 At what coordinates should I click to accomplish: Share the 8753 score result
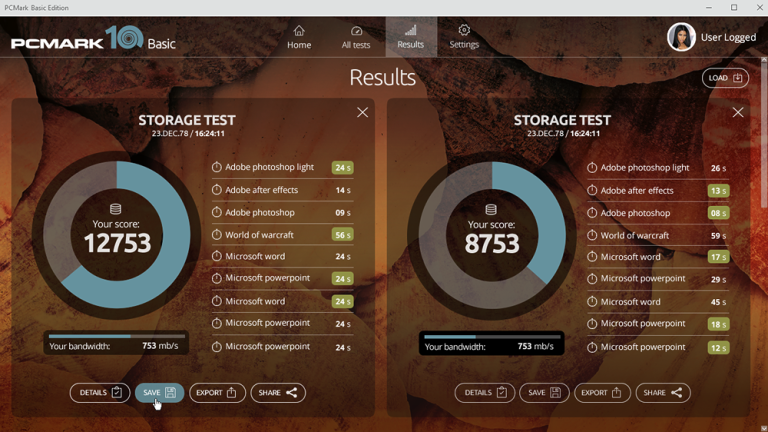663,393
